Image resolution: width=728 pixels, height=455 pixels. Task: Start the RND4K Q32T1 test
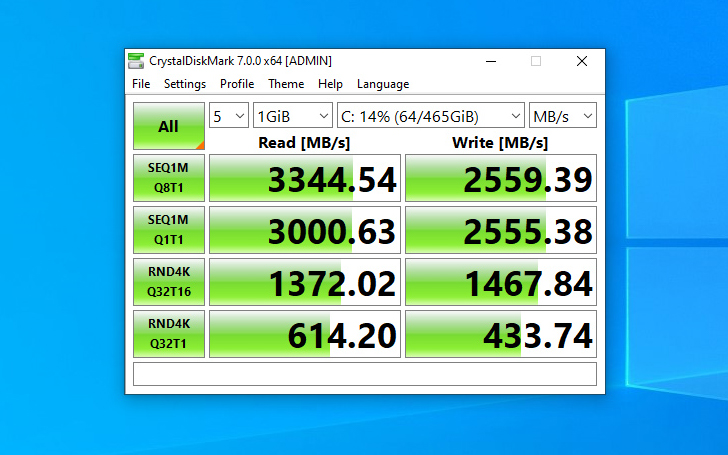click(169, 334)
